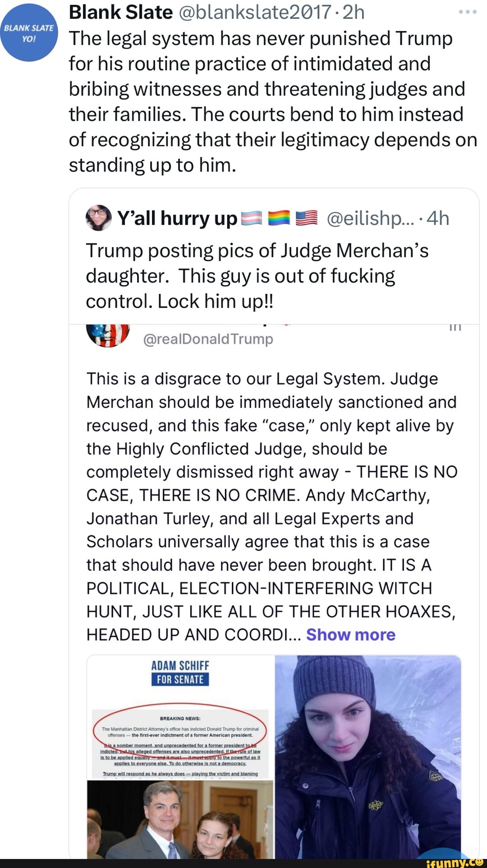The width and height of the screenshot is (487, 868).
Task: Tap the Y'all hurry up user avatar
Action: pyautogui.click(x=98, y=218)
